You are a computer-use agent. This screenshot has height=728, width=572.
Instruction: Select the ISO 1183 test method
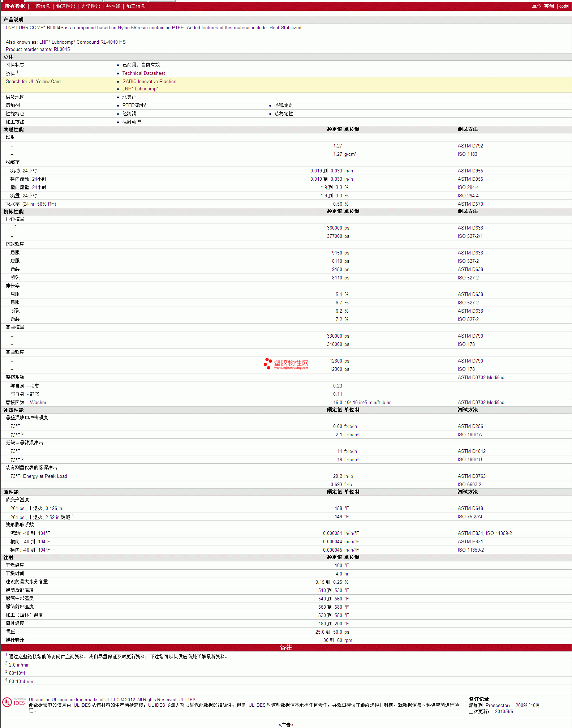[467, 154]
